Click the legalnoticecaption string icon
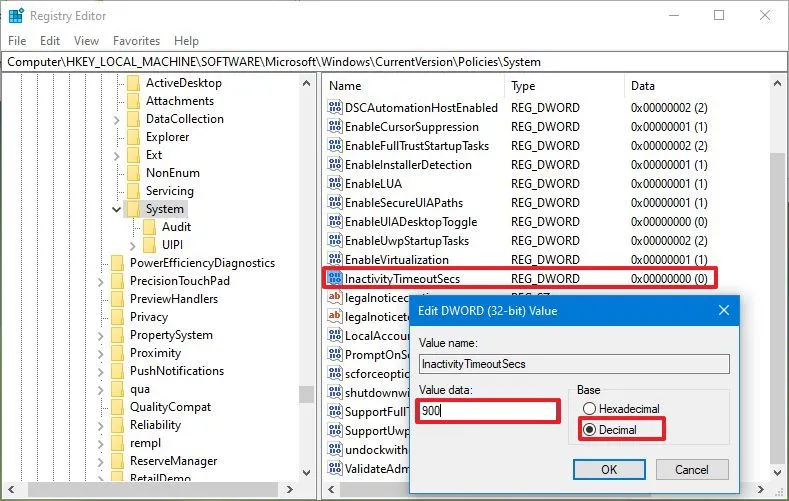789x501 pixels. click(335, 297)
